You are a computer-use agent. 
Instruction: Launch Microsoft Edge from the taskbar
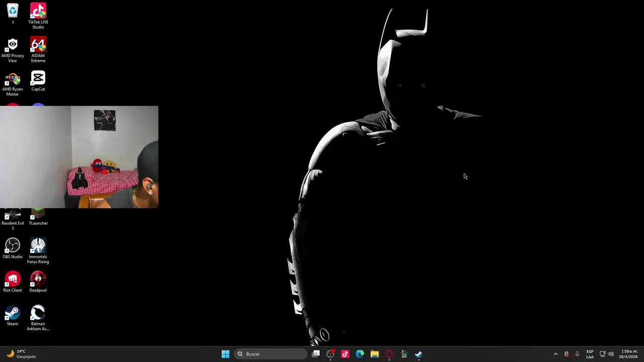point(360,354)
